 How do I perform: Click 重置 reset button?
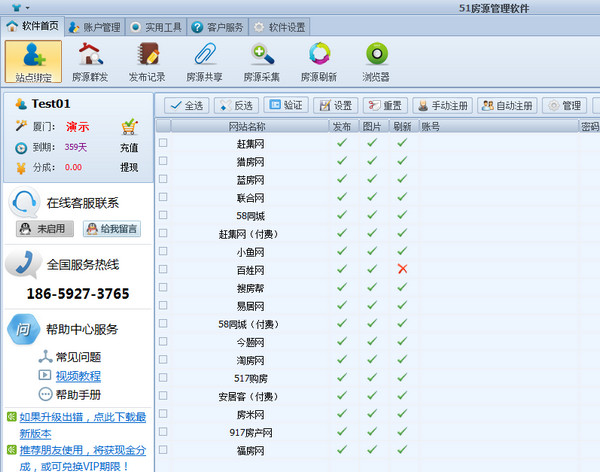(x=385, y=106)
